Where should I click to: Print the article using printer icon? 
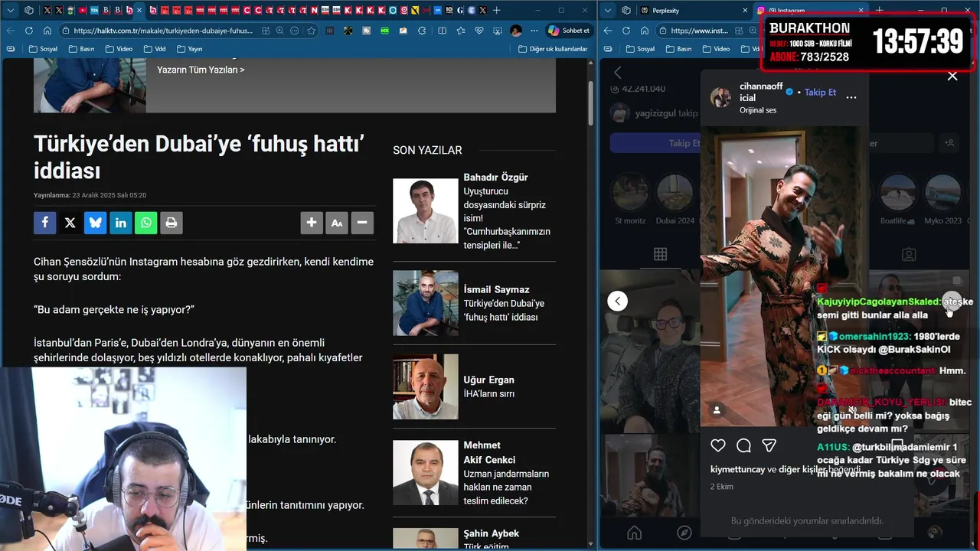pos(171,223)
